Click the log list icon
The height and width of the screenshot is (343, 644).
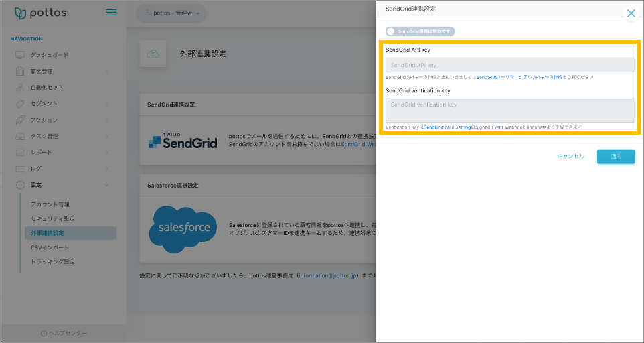[20, 168]
